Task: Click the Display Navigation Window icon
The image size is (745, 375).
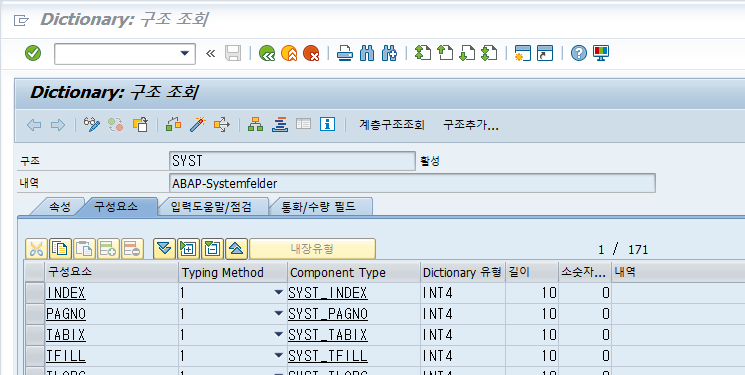Action: 280,125
